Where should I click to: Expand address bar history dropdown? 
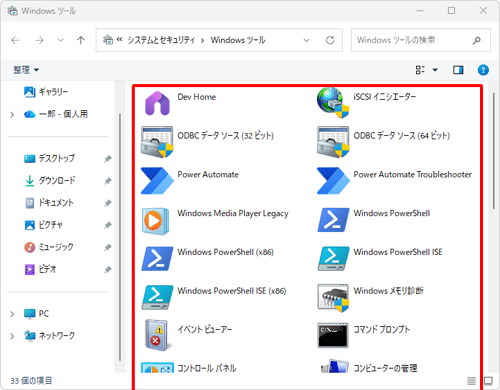[x=306, y=40]
